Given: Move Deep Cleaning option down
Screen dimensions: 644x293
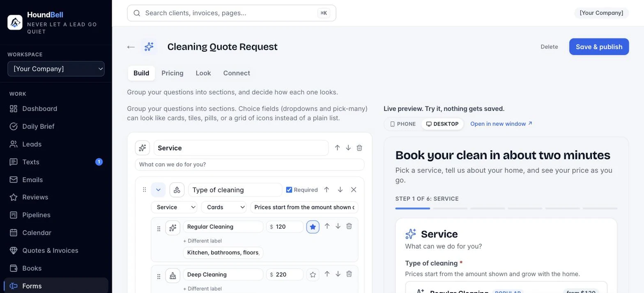Looking at the screenshot, I should point(338,274).
